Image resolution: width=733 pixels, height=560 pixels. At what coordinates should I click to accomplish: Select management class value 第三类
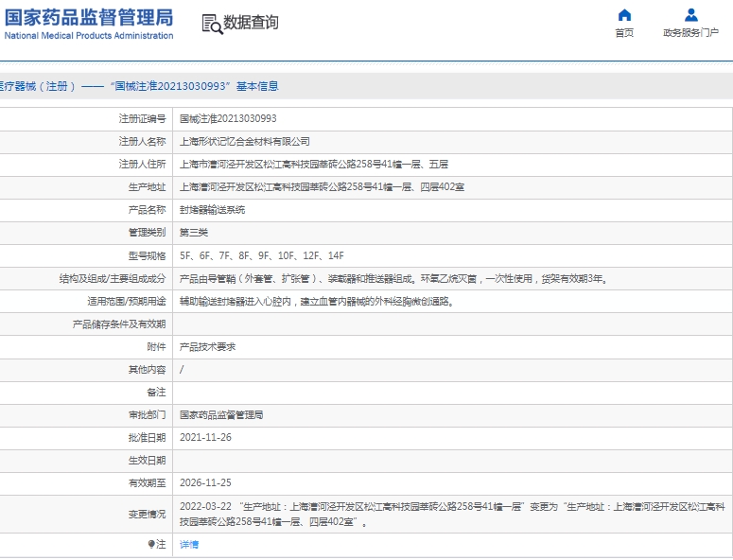[194, 233]
